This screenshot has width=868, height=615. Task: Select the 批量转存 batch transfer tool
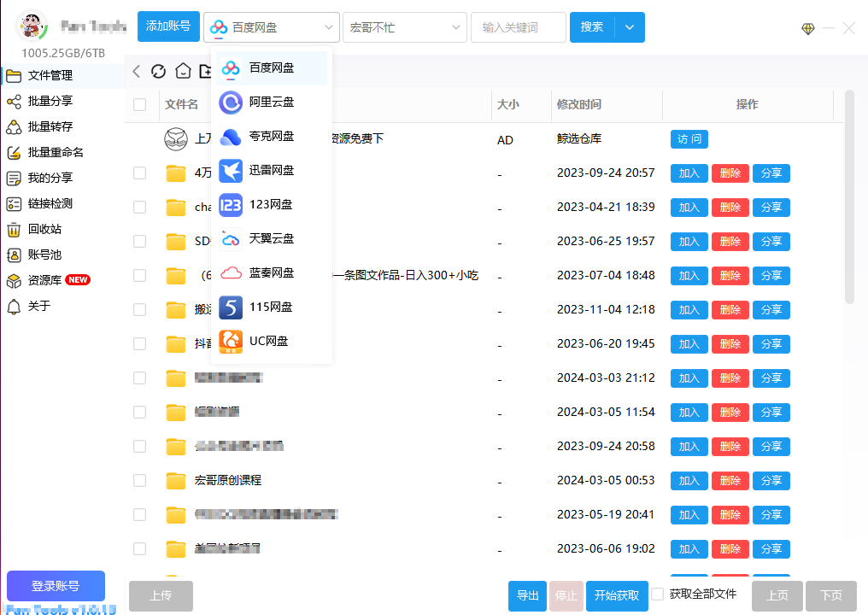(x=51, y=126)
